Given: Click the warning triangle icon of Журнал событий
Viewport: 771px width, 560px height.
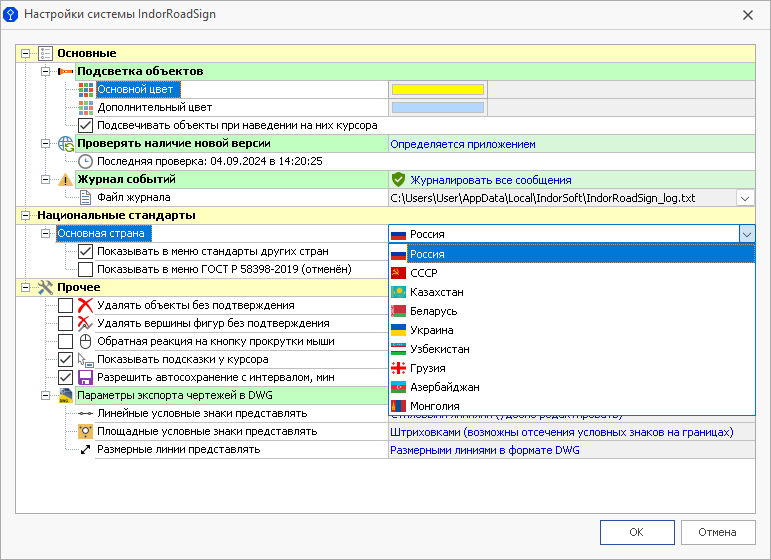Looking at the screenshot, I should click(x=65, y=179).
